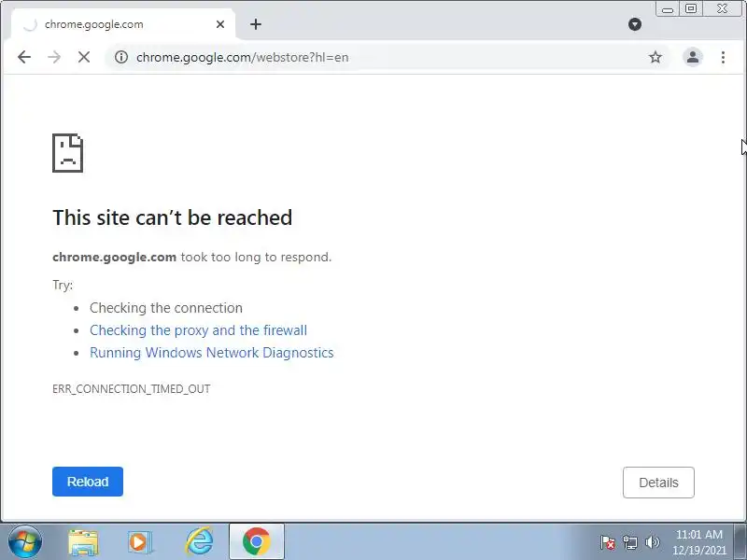
Task: Go back to the previous page
Action: (24, 57)
